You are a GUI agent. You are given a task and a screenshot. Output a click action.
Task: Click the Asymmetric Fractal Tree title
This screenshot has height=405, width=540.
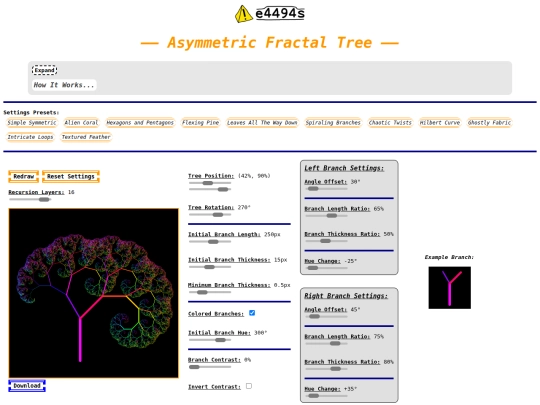[270, 43]
